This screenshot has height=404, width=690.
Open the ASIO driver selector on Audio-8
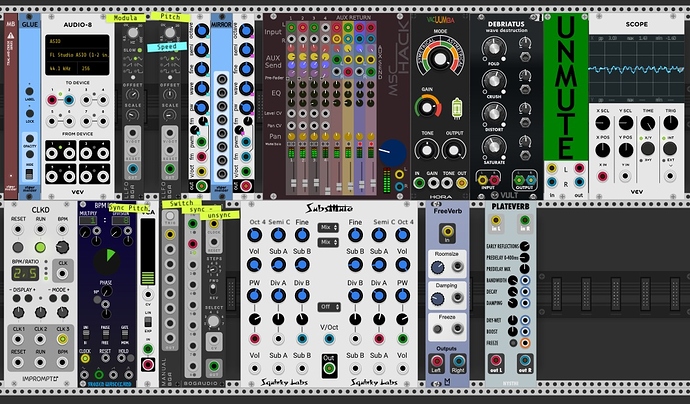77,41
